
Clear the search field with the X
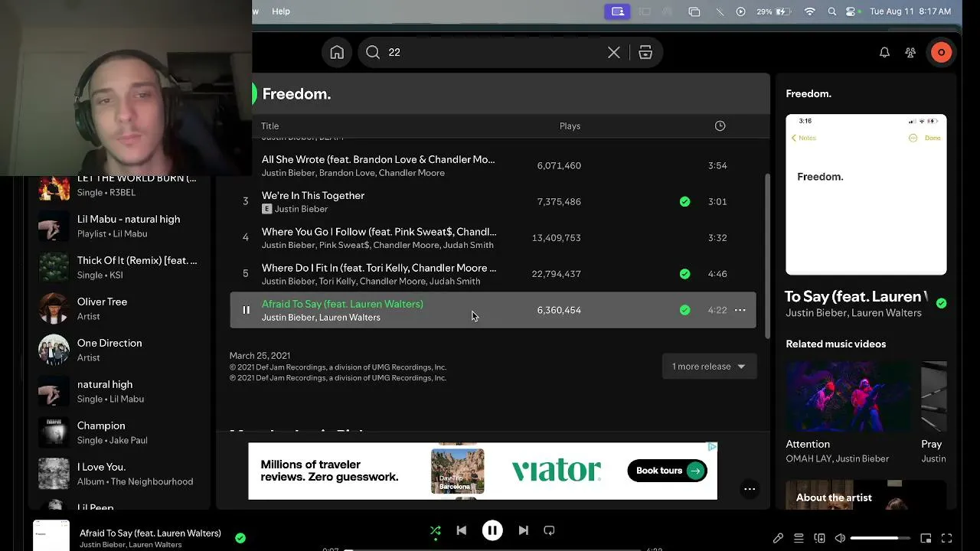[614, 52]
